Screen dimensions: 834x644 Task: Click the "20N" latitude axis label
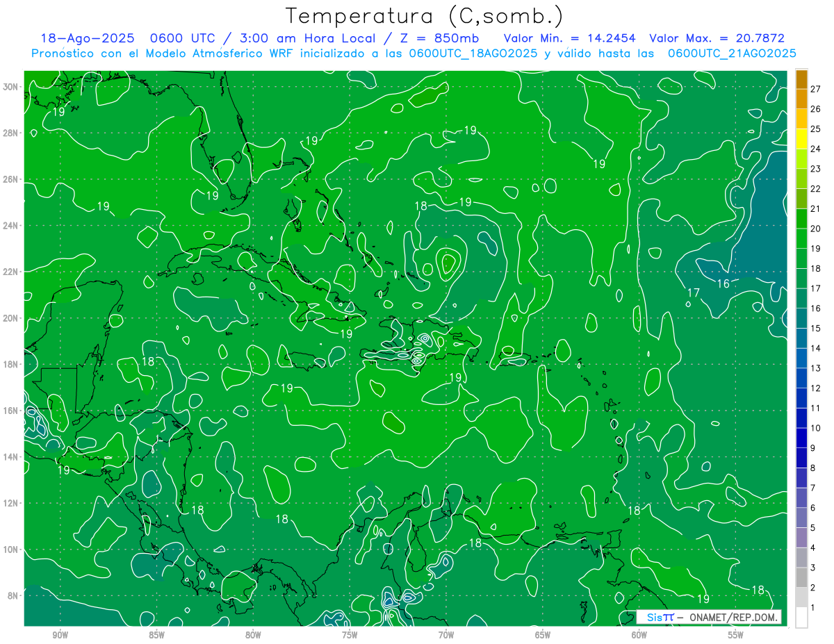(12, 318)
